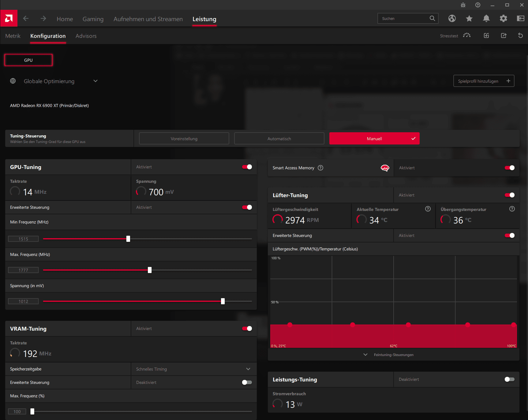Open the bug report icon
Image resolution: width=528 pixels, height=420 pixels.
pyautogui.click(x=463, y=5)
